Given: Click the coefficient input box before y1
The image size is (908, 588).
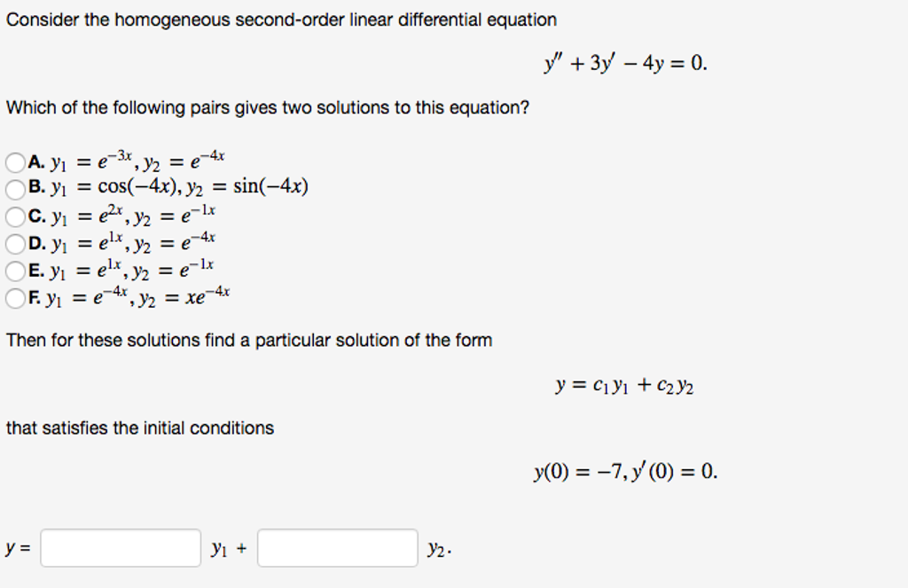Looking at the screenshot, I should tap(121, 548).
